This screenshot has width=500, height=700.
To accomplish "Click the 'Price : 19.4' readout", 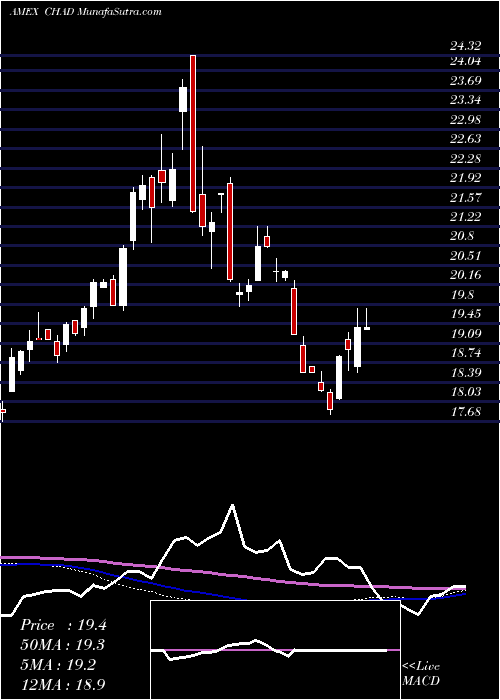I will click(63, 625).
